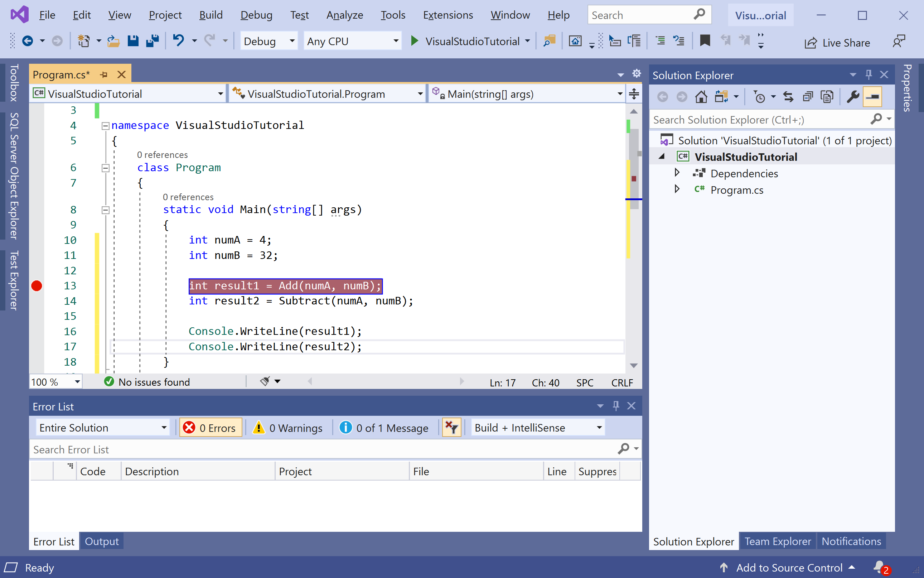Click the Solution Explorer Home icon
Viewport: 924px width, 578px height.
[701, 97]
